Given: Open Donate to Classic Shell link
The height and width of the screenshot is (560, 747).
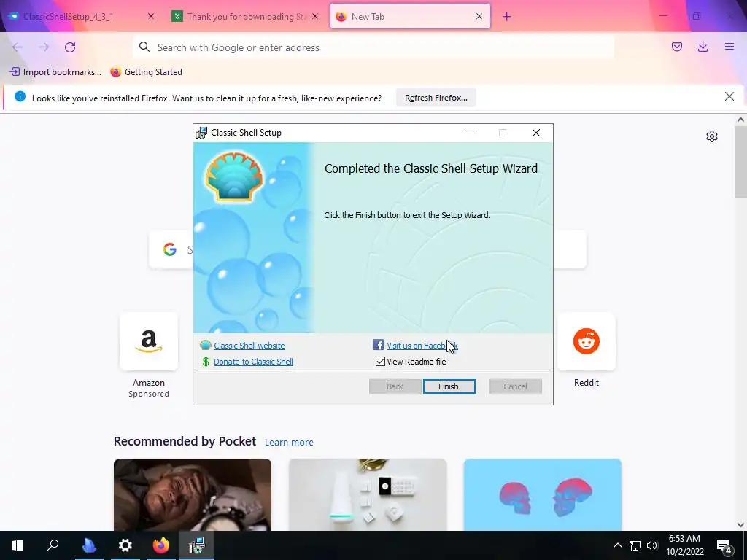Looking at the screenshot, I should 253,362.
